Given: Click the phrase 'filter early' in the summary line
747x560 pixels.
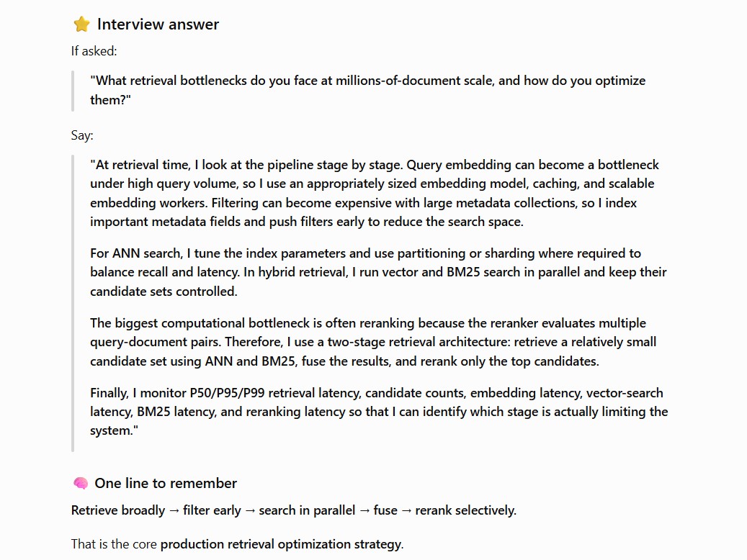Looking at the screenshot, I should pos(212,510).
